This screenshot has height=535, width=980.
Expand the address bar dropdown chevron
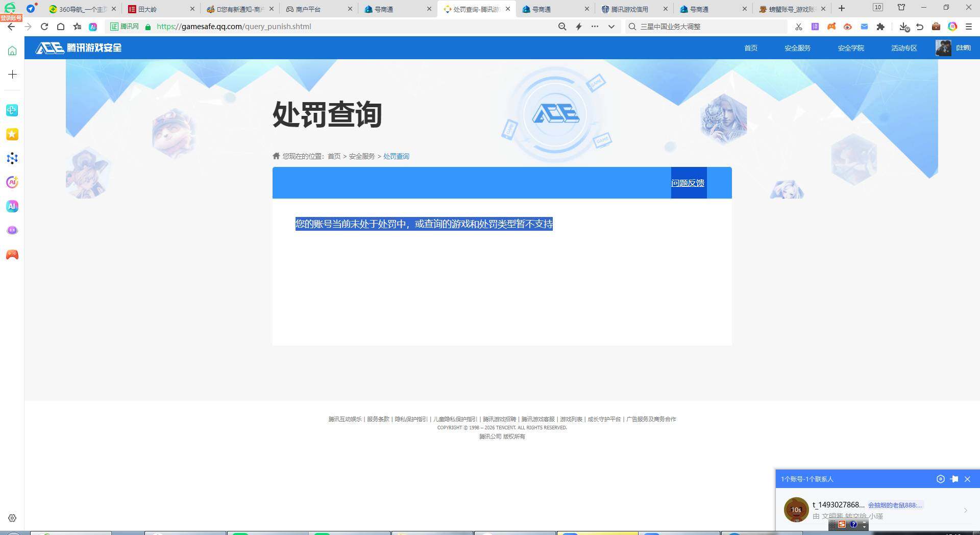click(x=611, y=27)
